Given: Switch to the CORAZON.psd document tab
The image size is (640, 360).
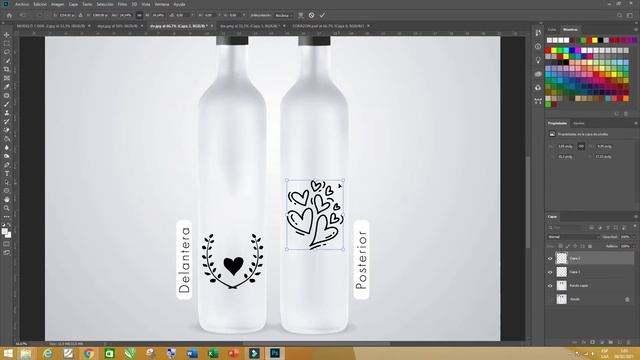Looking at the screenshot, I should [328, 26].
